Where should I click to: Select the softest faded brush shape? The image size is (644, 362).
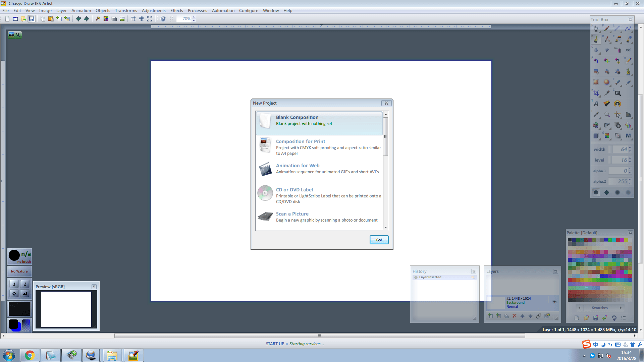coord(628,192)
